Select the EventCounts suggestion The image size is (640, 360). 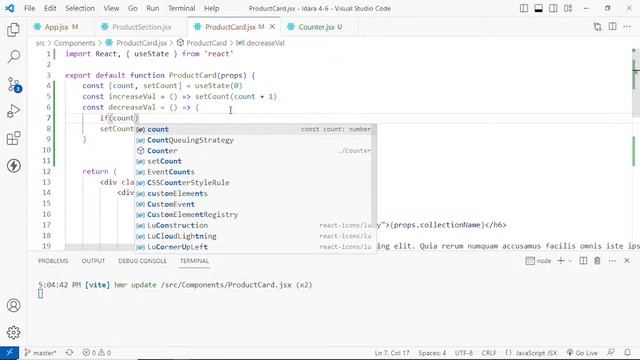click(x=253, y=172)
